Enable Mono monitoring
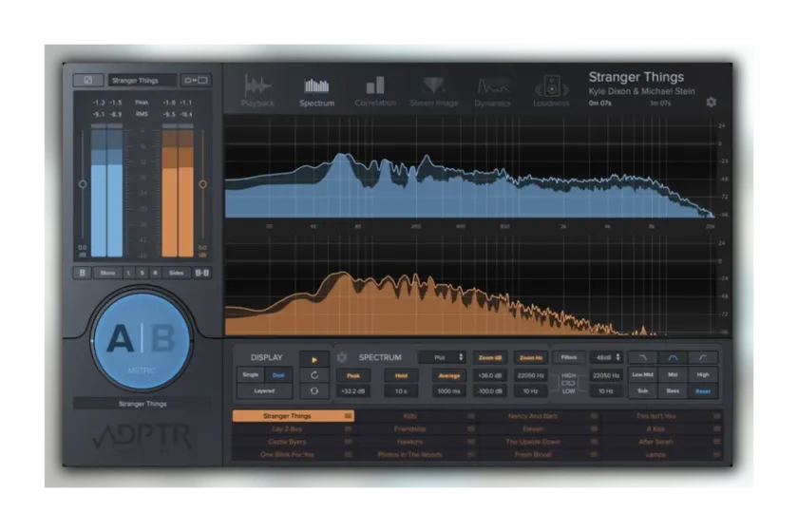This screenshot has height=532, width=798. [107, 273]
